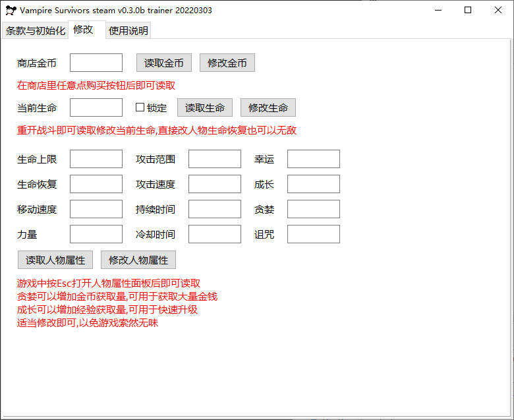Click the 修改生命 button

click(268, 107)
